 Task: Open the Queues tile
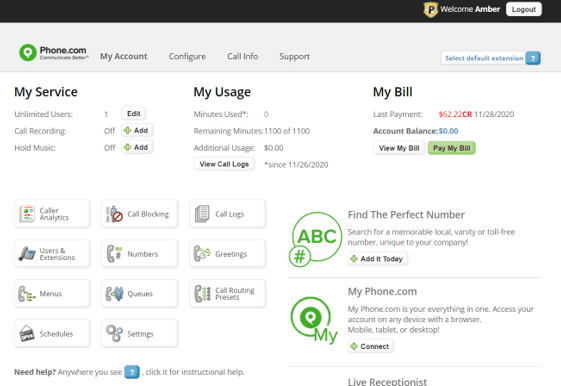[140, 294]
